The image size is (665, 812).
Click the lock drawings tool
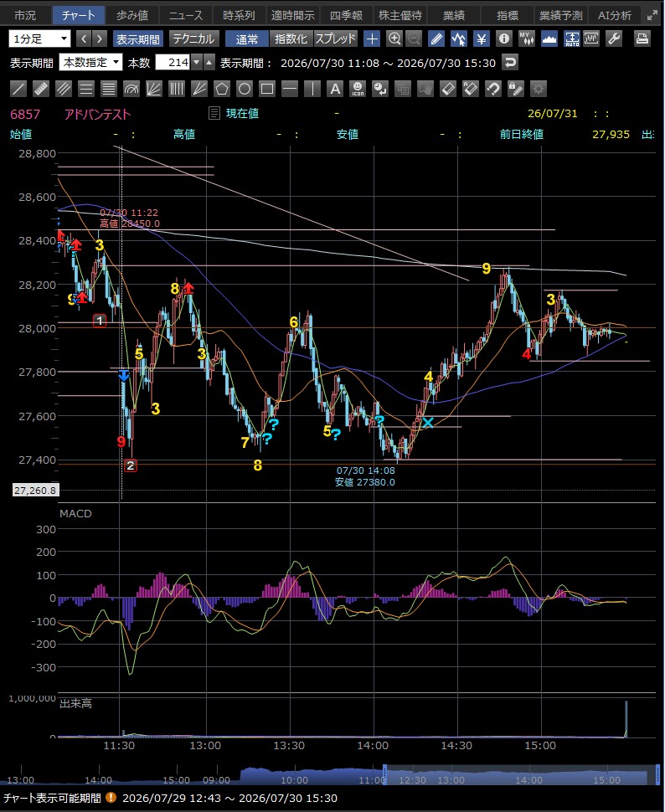(516, 89)
